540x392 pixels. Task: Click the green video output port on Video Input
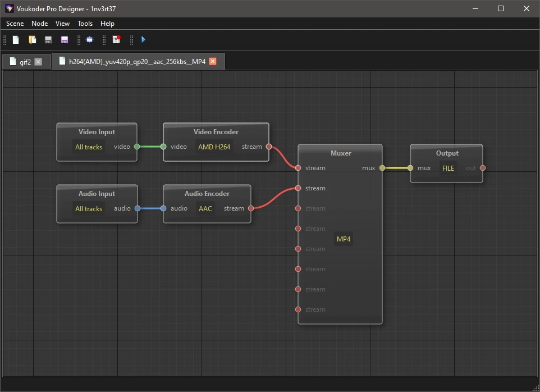click(x=137, y=147)
